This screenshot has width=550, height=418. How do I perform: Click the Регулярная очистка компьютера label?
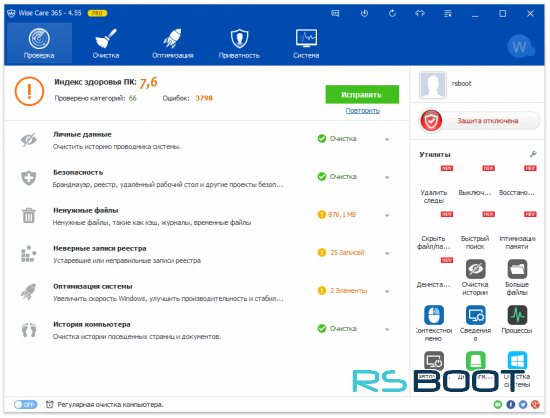pyautogui.click(x=110, y=405)
